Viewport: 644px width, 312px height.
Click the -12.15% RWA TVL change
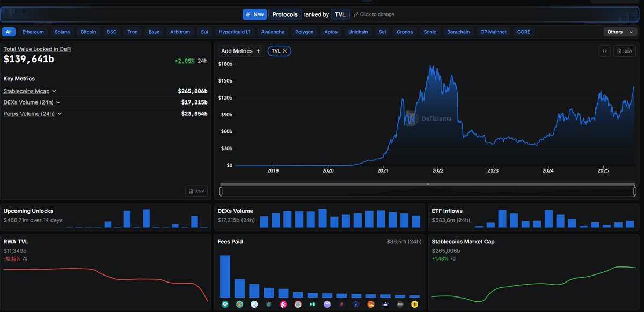point(12,258)
